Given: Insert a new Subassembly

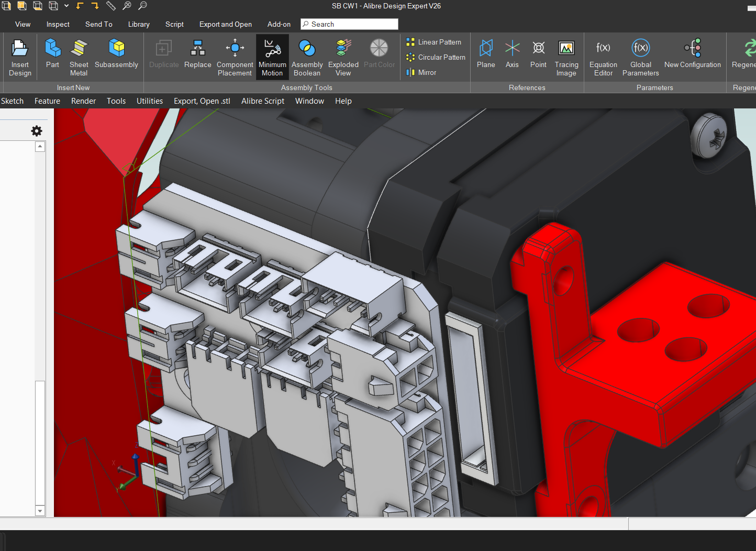Looking at the screenshot, I should click(x=116, y=53).
